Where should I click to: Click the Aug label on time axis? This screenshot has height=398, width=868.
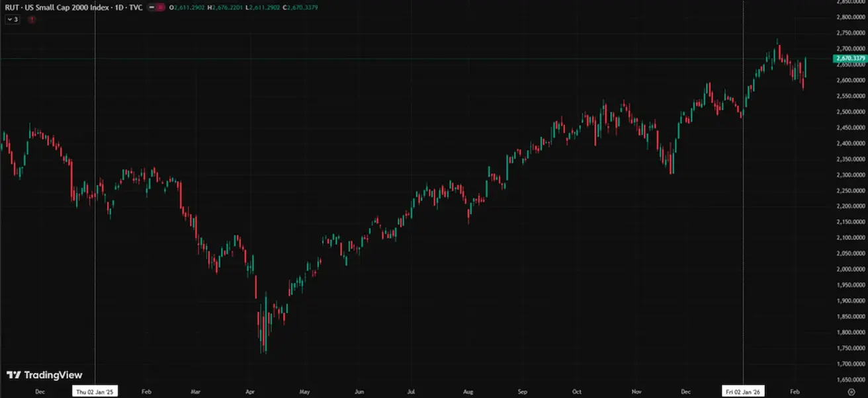[468, 391]
